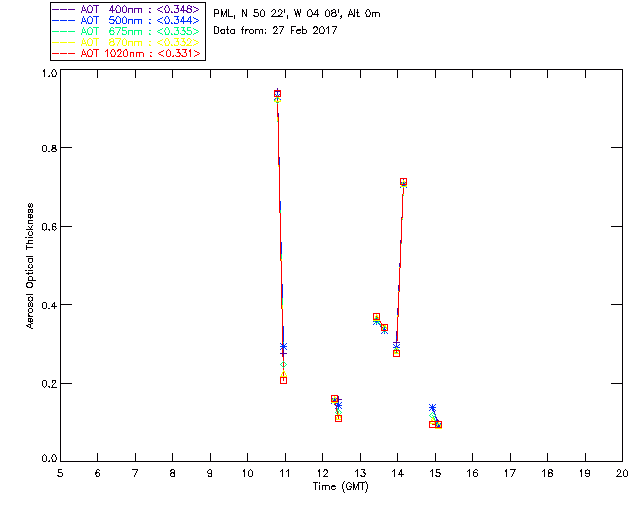
Task: Click the 0.0 tick label on y-axis
Action: tap(49, 459)
